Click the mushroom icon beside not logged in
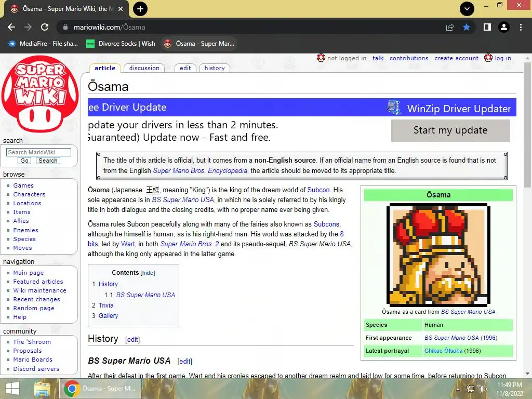The image size is (532, 399). click(x=321, y=58)
